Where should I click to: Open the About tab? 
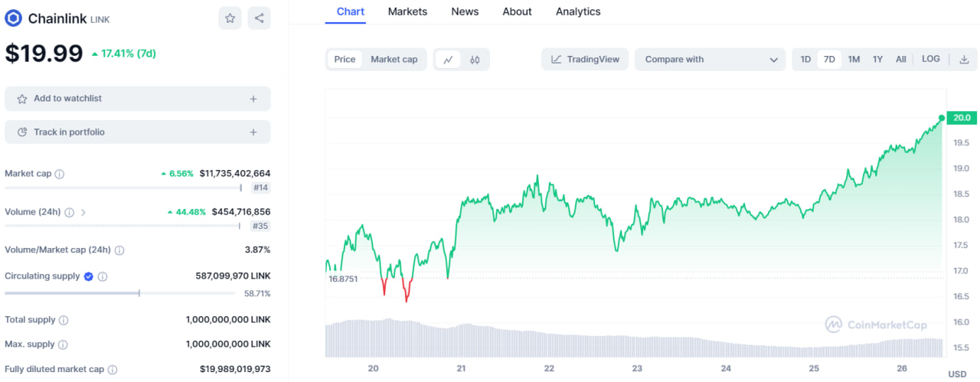pyautogui.click(x=517, y=11)
